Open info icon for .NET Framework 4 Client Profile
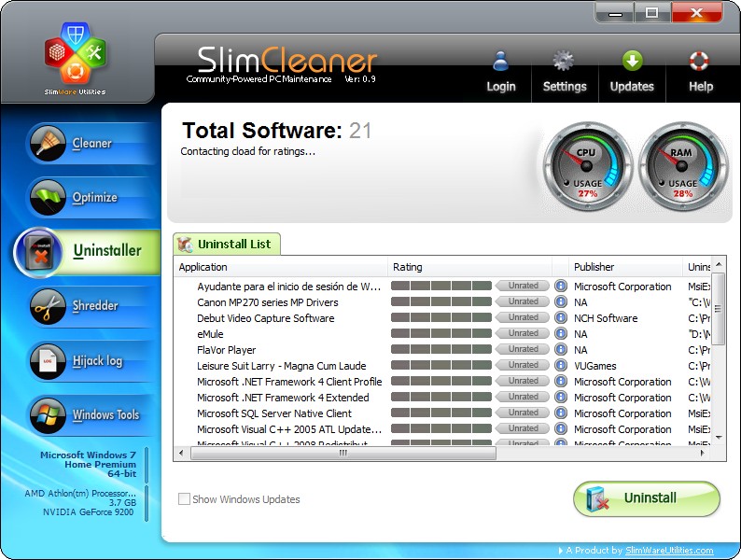This screenshot has height=560, width=741. (561, 382)
